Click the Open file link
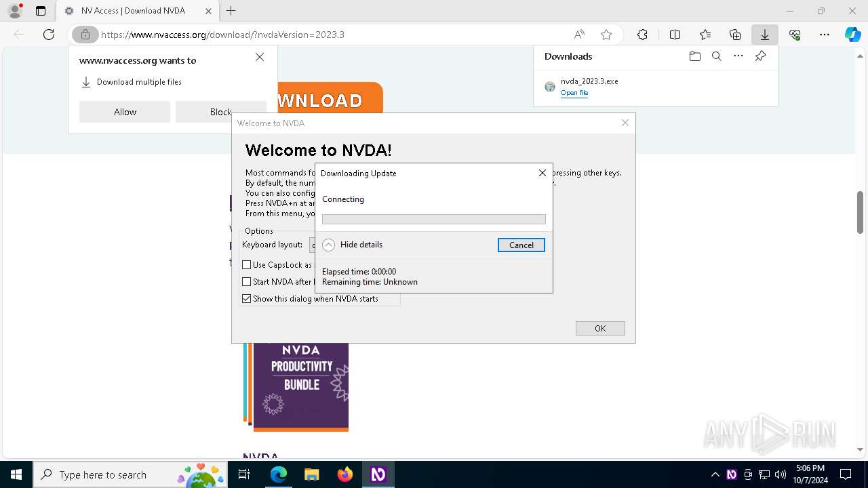 tap(574, 93)
